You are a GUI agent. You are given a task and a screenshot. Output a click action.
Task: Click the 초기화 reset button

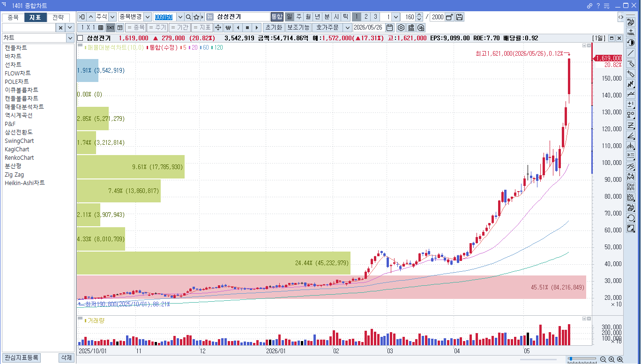point(274,28)
